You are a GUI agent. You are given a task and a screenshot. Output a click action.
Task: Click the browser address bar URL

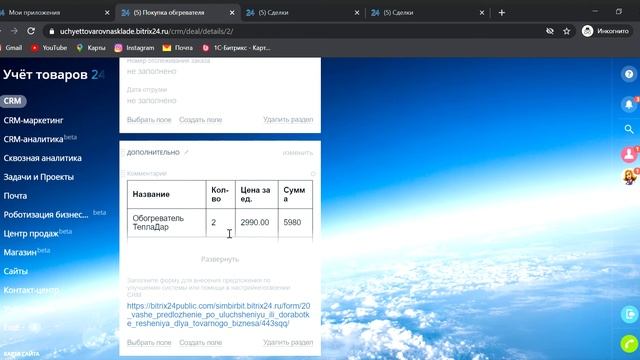click(x=147, y=31)
